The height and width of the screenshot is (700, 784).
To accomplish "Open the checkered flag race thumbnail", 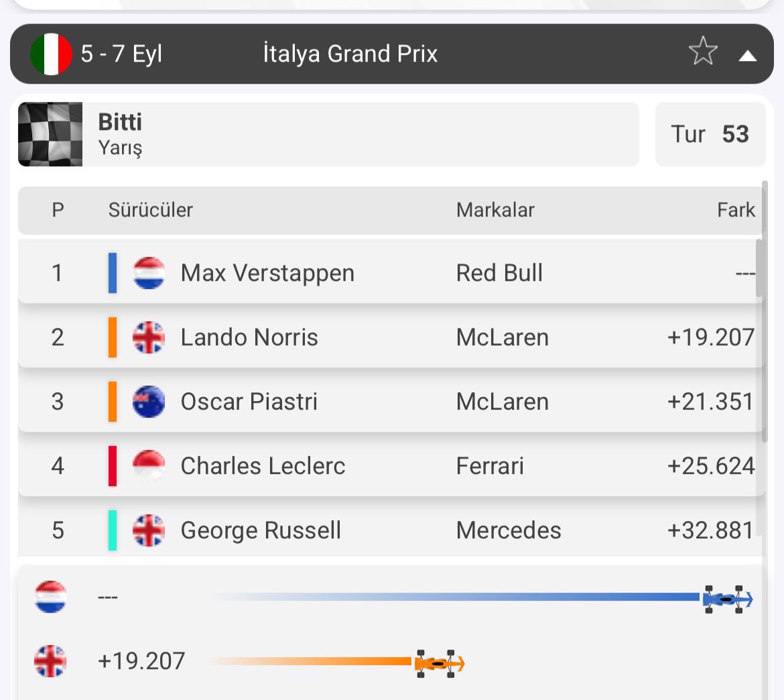I will point(50,134).
